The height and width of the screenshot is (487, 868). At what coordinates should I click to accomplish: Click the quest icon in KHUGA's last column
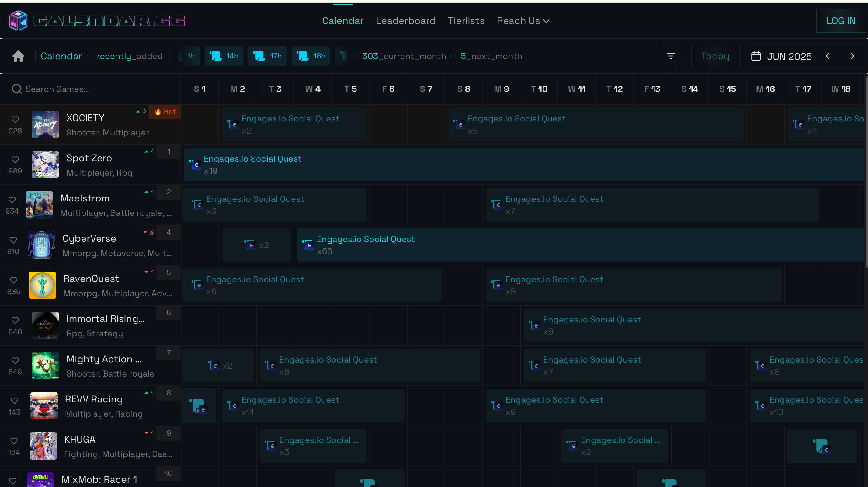[821, 446]
